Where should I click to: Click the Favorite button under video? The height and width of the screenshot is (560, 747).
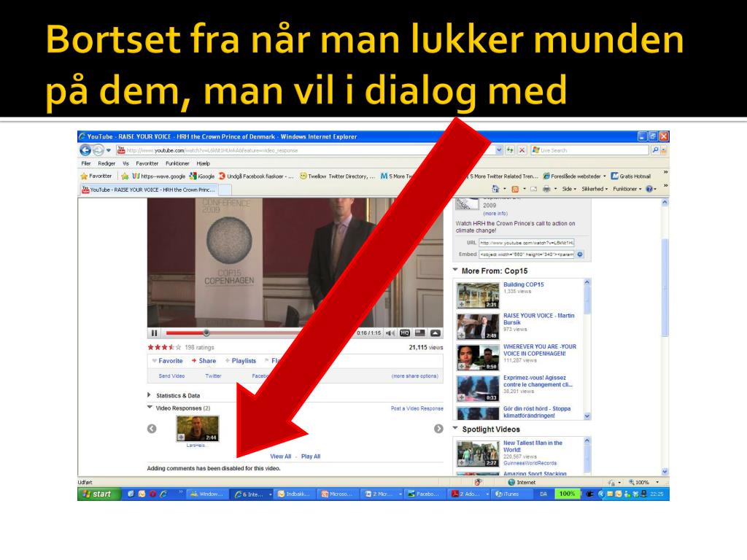coord(167,361)
